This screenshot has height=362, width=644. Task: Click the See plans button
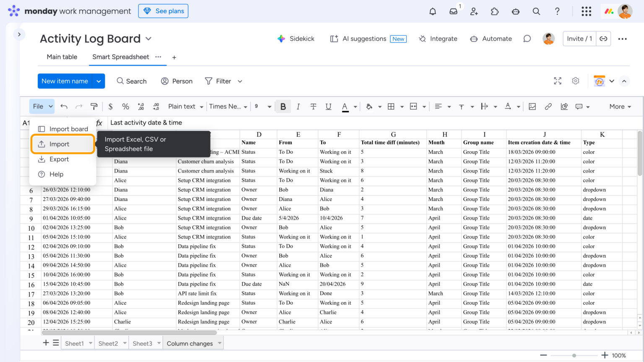163,11
